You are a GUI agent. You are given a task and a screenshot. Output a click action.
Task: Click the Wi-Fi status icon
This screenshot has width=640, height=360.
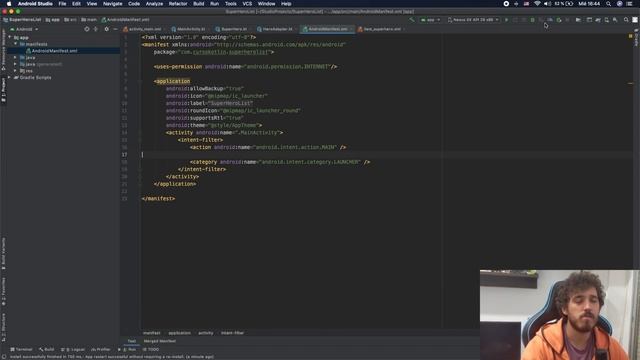[x=537, y=4]
